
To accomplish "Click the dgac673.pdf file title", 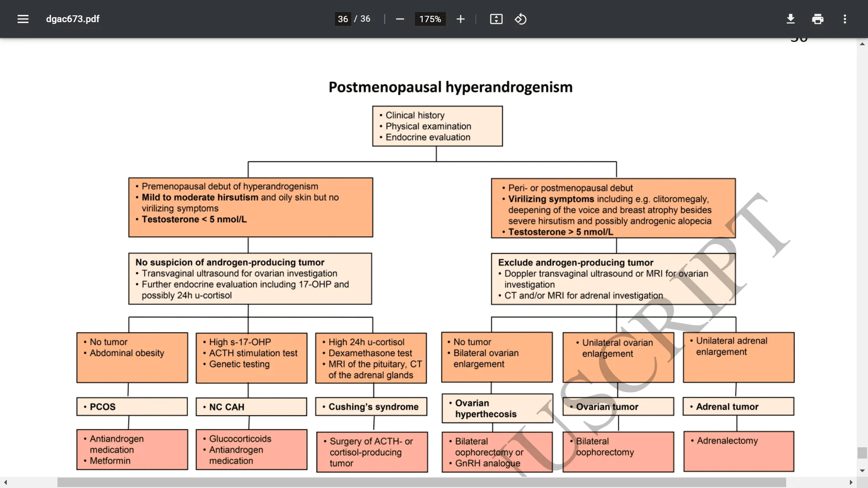I will click(73, 19).
